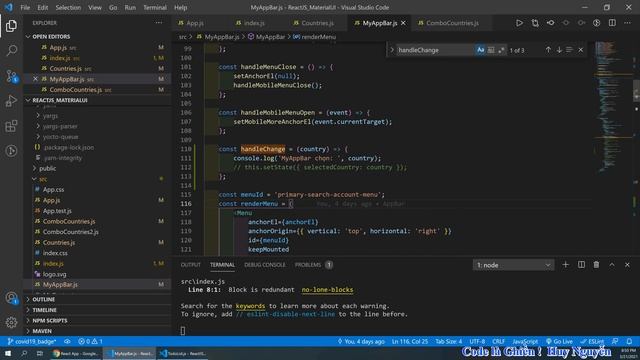Kill the terminal with trash icon

[596, 264]
